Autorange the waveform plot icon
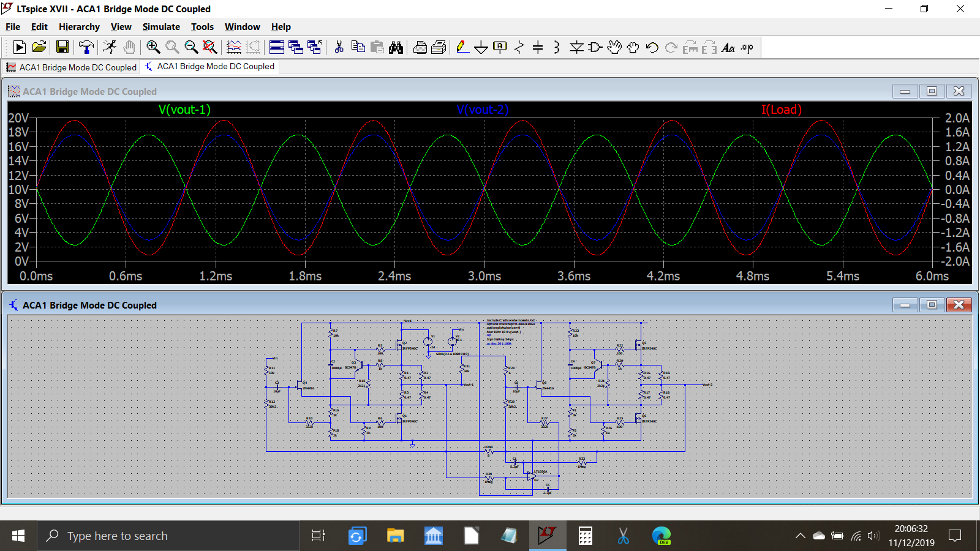The height and width of the screenshot is (551, 980). 234,47
